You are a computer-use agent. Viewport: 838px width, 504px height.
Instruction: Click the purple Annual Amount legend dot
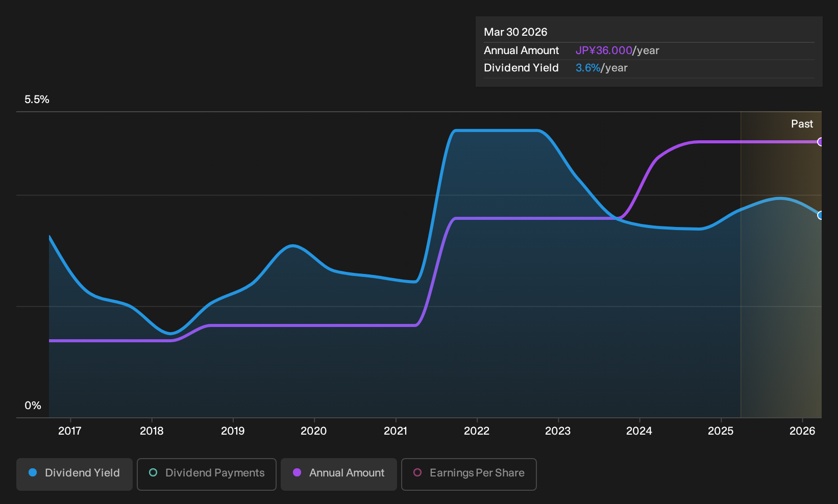297,473
